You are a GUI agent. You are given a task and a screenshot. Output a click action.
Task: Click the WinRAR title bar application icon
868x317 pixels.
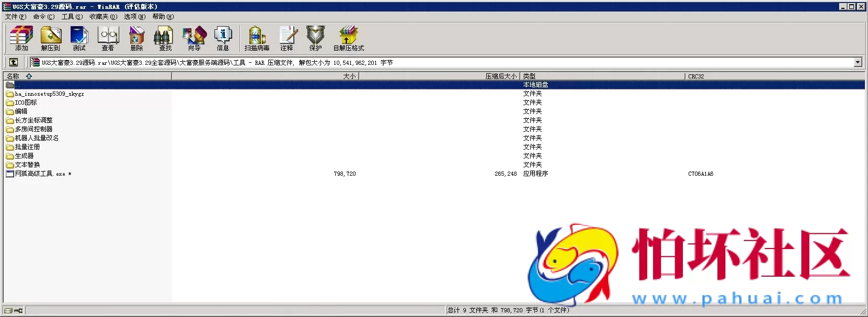[7, 7]
